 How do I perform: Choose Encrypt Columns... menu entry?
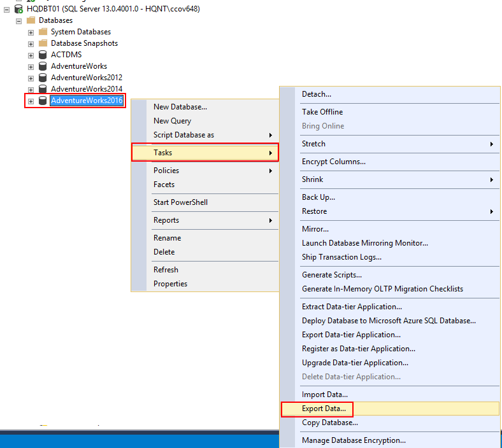[390, 162]
